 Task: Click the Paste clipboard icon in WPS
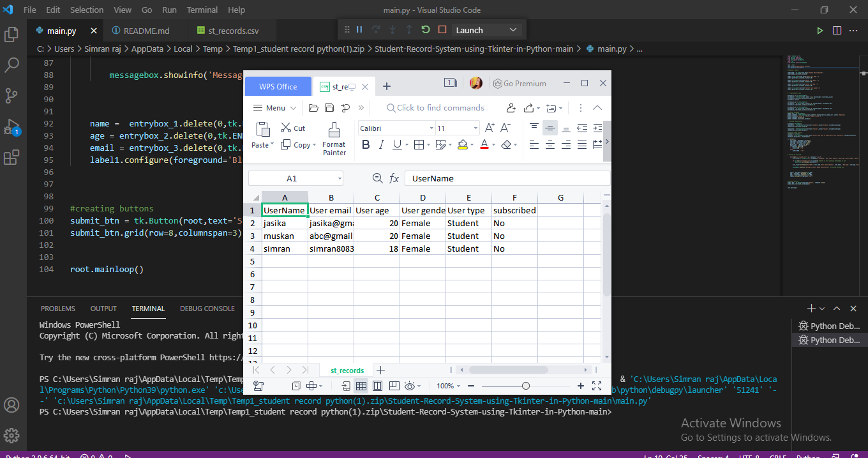pyautogui.click(x=262, y=130)
